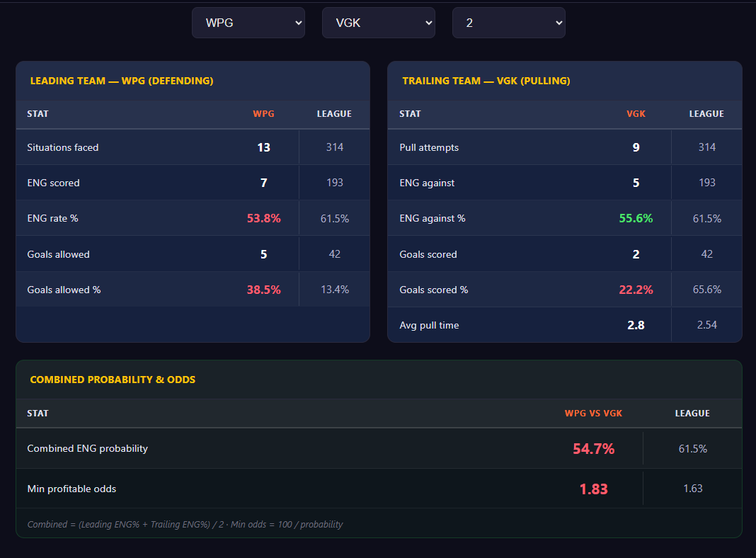Image resolution: width=756 pixels, height=558 pixels.
Task: Click the 'ENG scored' row label
Action: [x=54, y=183]
